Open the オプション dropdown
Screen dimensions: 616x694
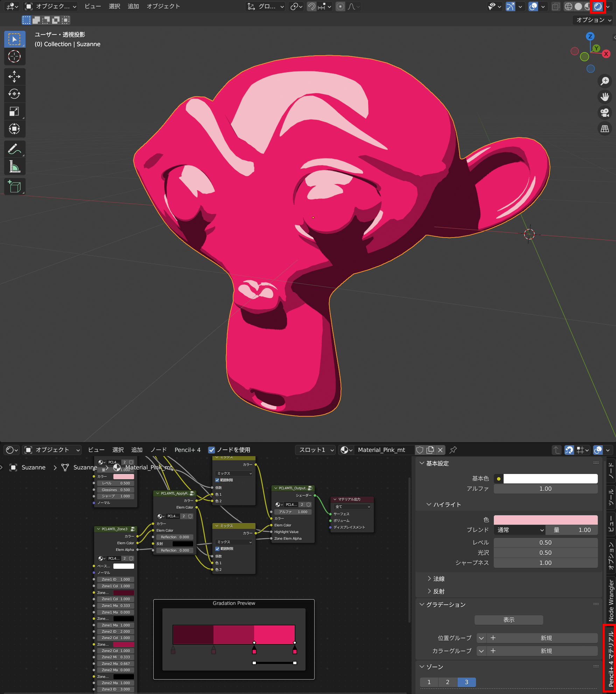coord(594,20)
